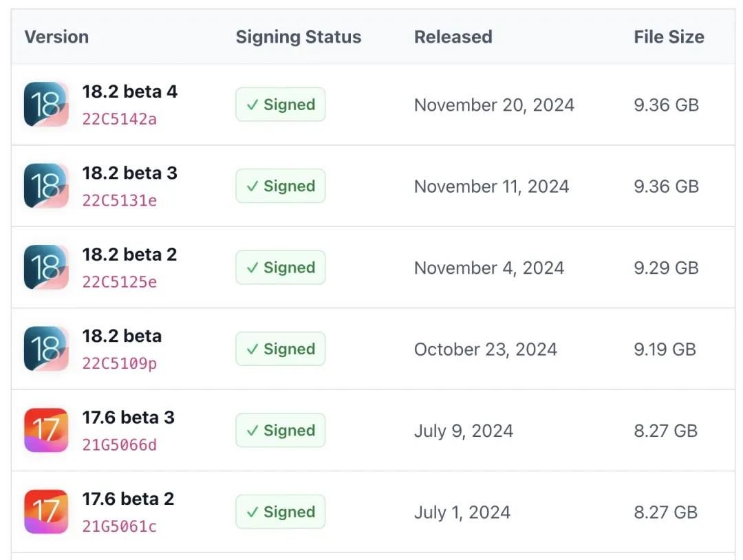743x560 pixels.
Task: Click the iOS 18 icon for 18.2 beta 2
Action: pyautogui.click(x=46, y=267)
